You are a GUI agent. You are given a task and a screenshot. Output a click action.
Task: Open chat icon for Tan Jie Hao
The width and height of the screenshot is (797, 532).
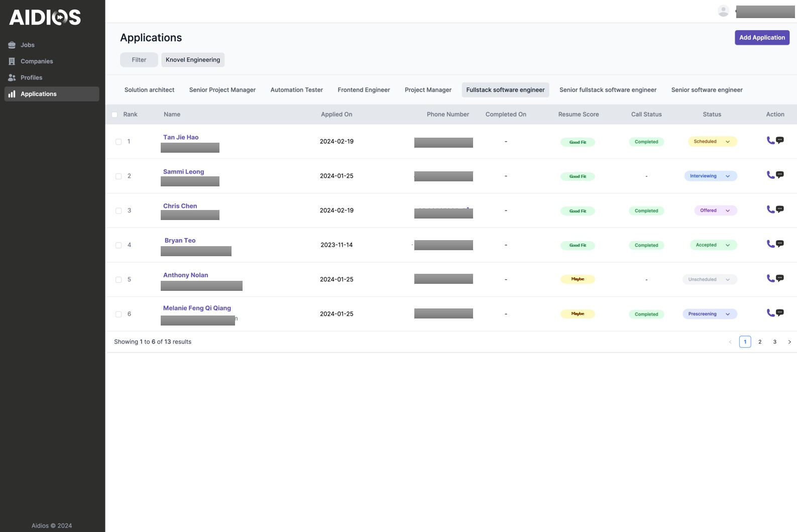tap(780, 140)
